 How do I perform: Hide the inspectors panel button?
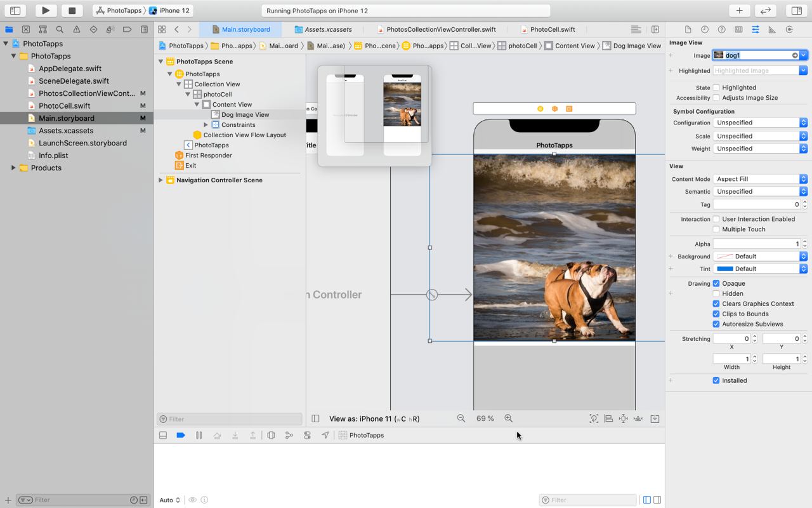tap(796, 10)
